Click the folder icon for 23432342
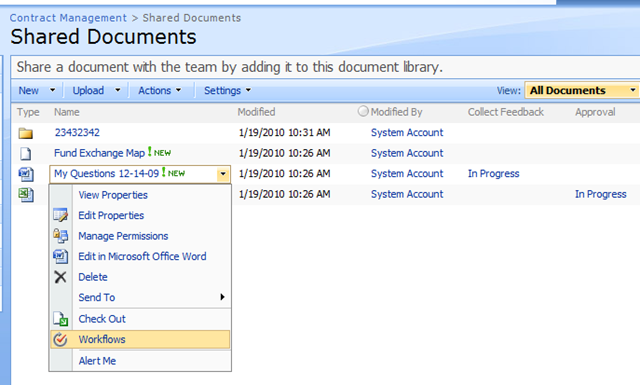Screen dimensions: 640x385 (26, 133)
